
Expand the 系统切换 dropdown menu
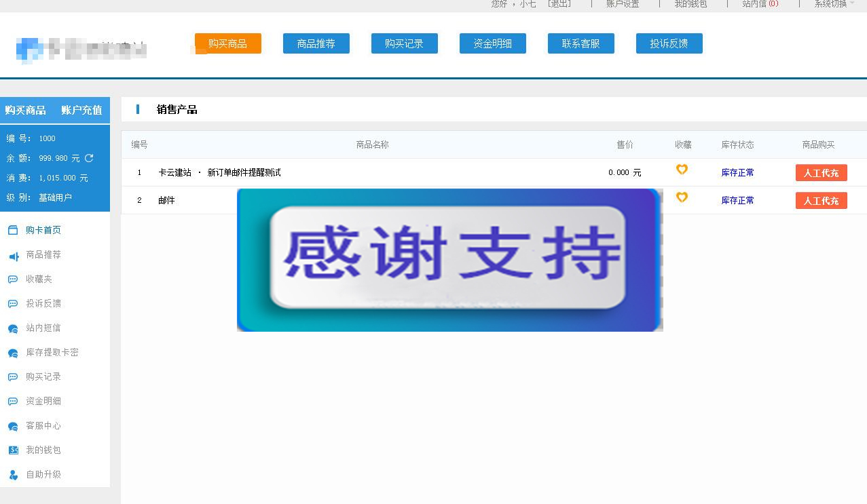pos(831,3)
